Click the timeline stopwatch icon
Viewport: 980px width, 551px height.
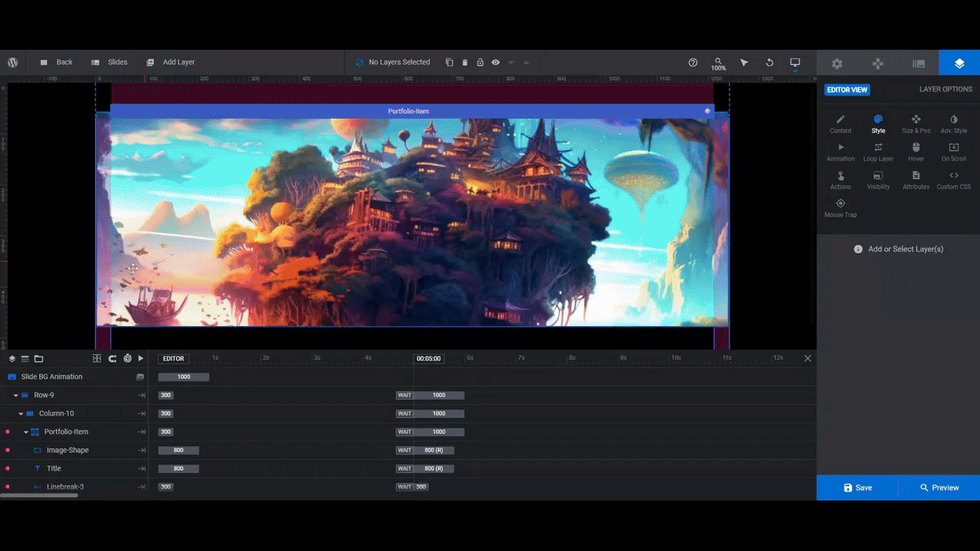127,358
